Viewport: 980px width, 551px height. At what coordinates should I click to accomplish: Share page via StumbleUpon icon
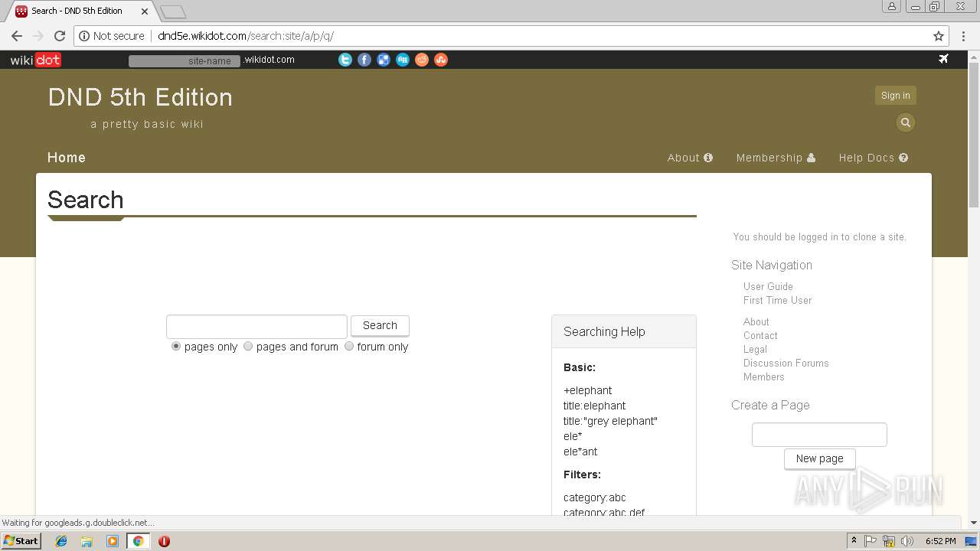[441, 60]
